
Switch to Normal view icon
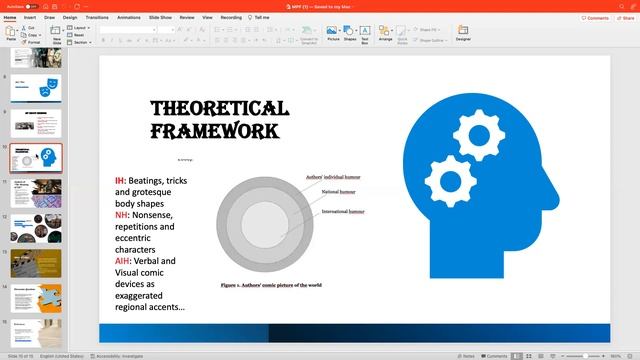coord(516,356)
